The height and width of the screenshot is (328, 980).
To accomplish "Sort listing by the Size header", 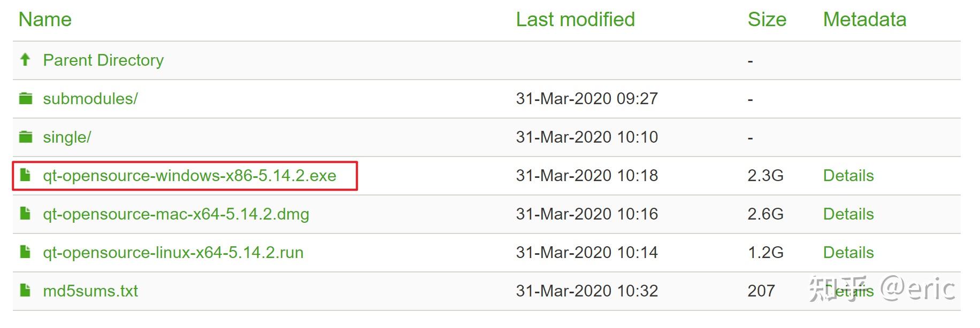I will coord(767,20).
